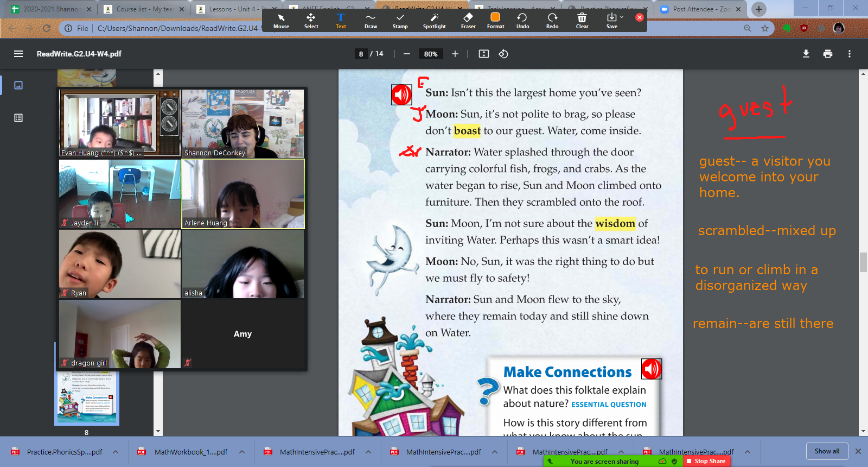The height and width of the screenshot is (467, 868).
Task: Select Evan Huang's video tile
Action: tap(119, 124)
